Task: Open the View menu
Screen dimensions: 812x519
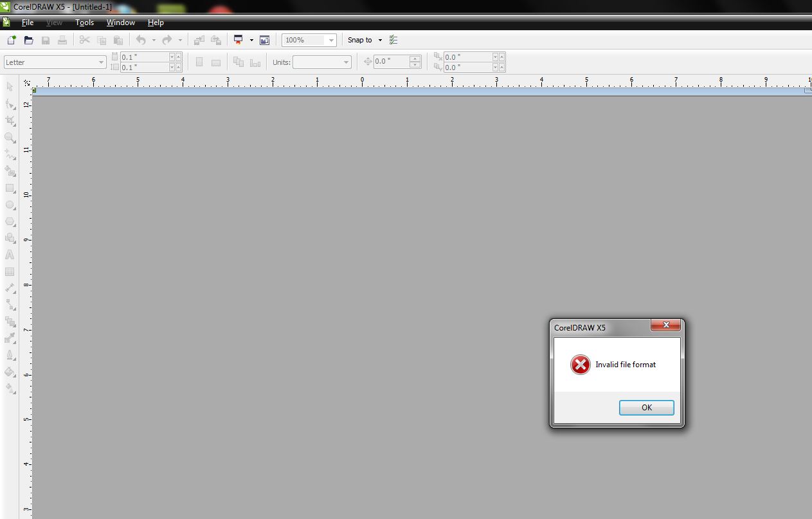Action: pos(55,23)
